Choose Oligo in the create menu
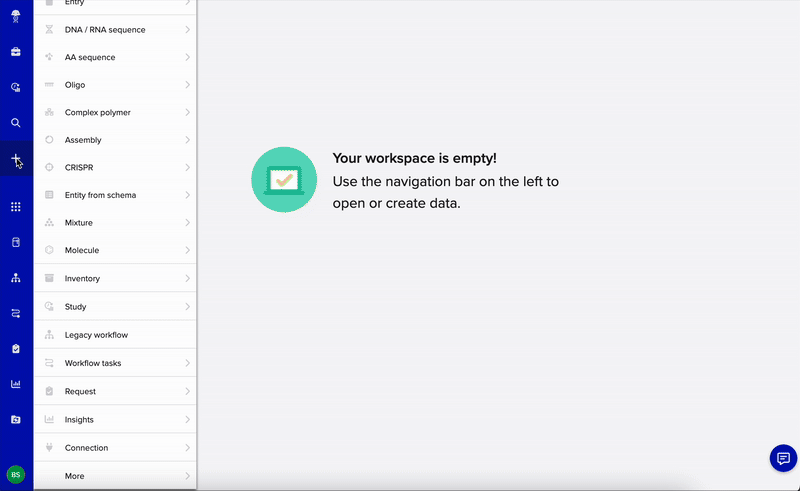Viewport: 800px width, 491px height. point(75,85)
